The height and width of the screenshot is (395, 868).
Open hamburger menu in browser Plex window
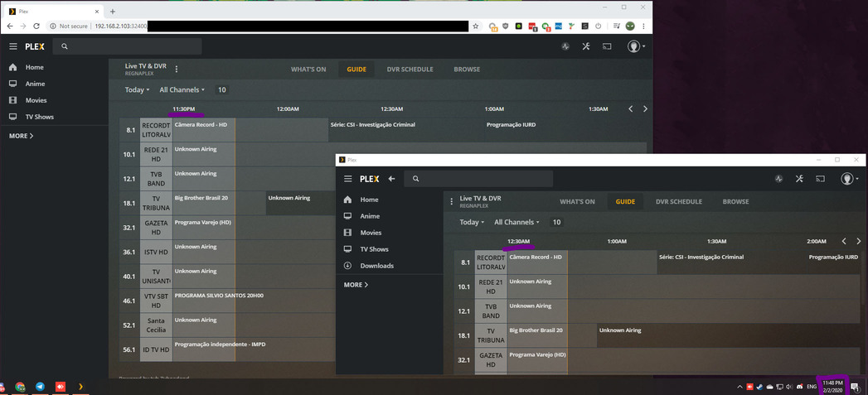click(x=12, y=46)
